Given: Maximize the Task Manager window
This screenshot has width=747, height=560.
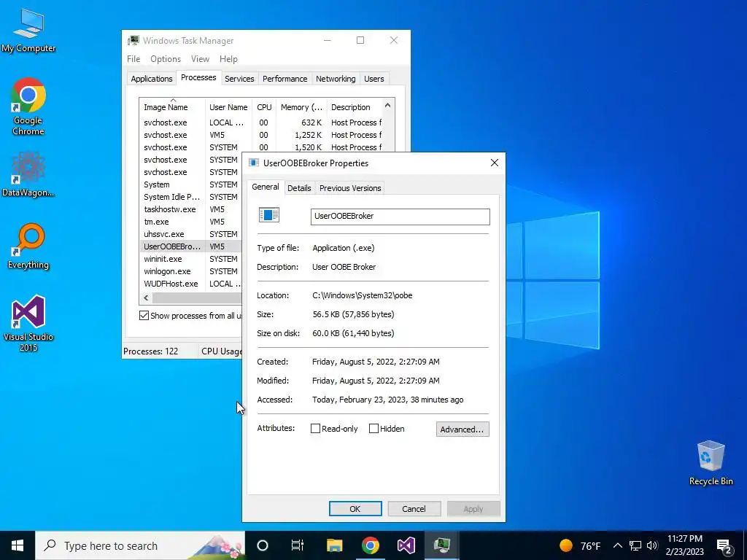Looking at the screenshot, I should tap(360, 41).
